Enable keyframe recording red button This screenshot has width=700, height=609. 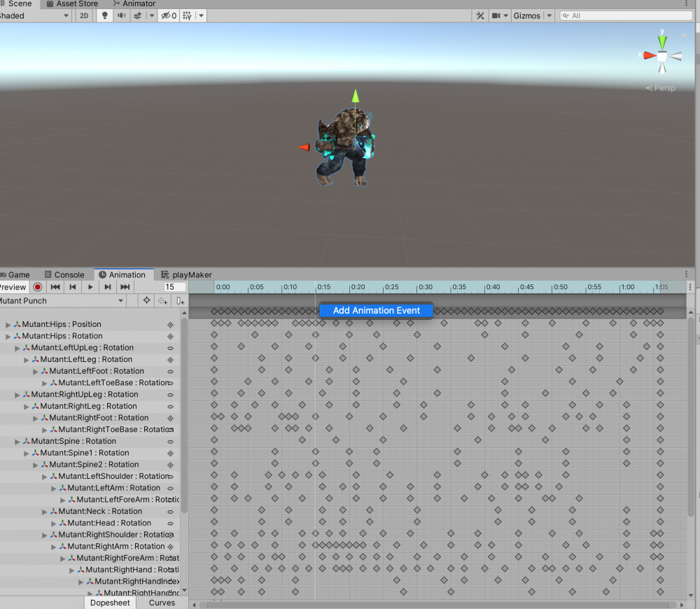(x=38, y=287)
